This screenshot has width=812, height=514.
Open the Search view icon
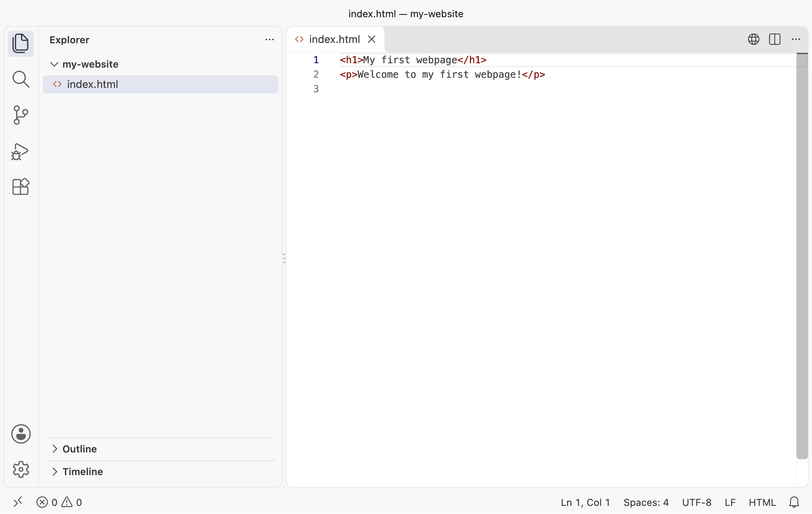coord(21,79)
